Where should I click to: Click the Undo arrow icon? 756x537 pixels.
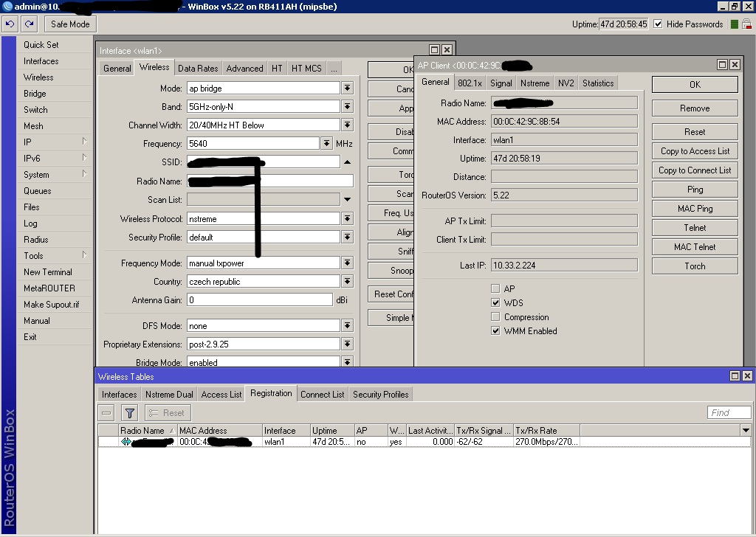(x=10, y=24)
